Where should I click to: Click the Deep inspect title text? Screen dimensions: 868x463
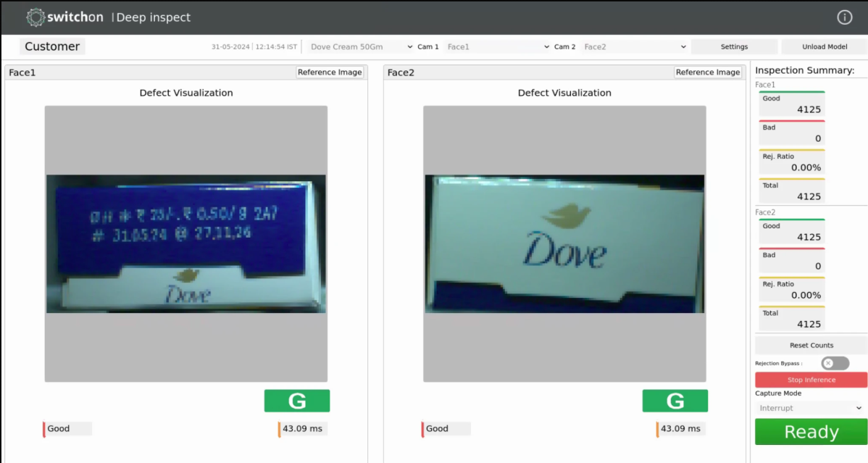click(x=154, y=17)
